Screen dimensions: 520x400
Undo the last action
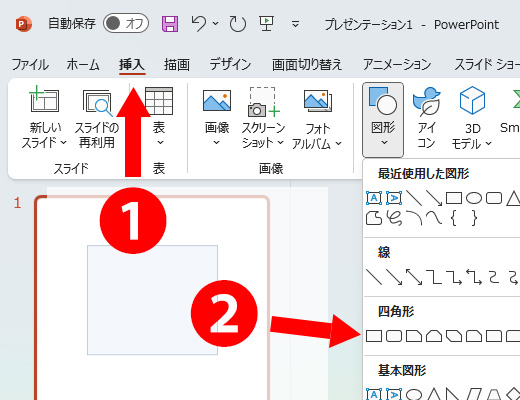199,24
